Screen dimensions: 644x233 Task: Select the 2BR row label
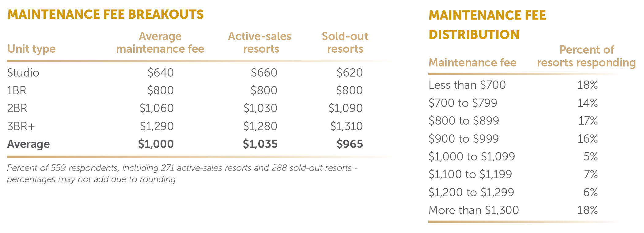17,108
